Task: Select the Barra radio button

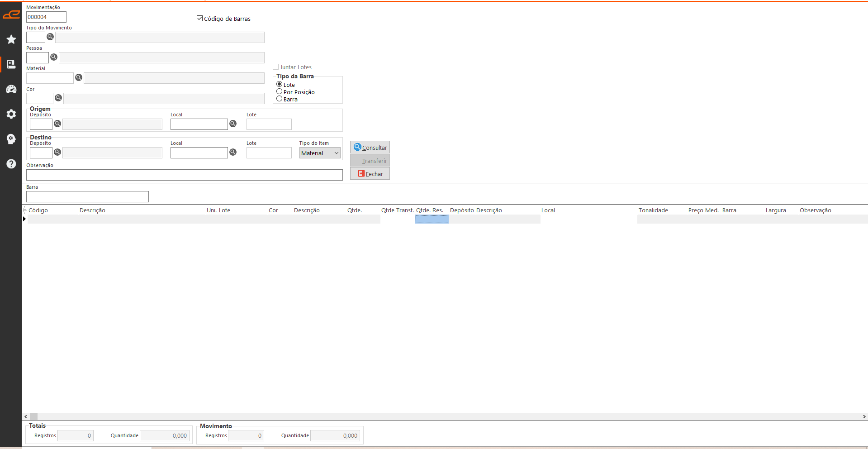Action: (280, 99)
